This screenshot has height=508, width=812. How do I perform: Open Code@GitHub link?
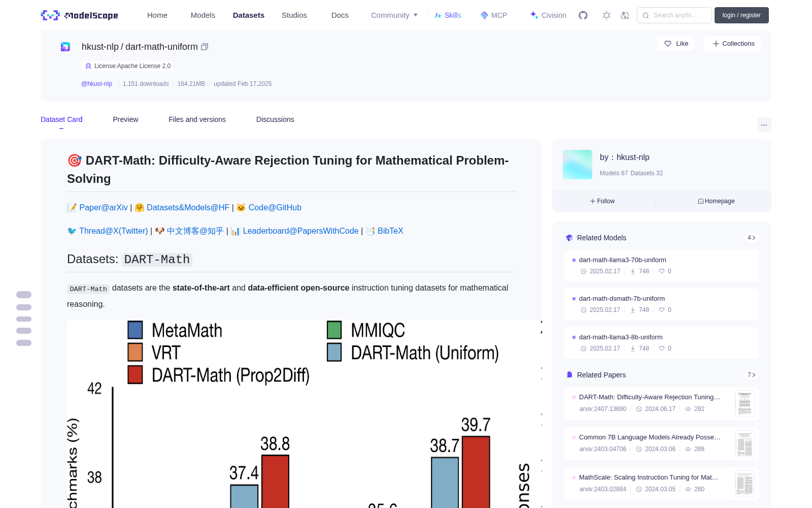pos(275,207)
